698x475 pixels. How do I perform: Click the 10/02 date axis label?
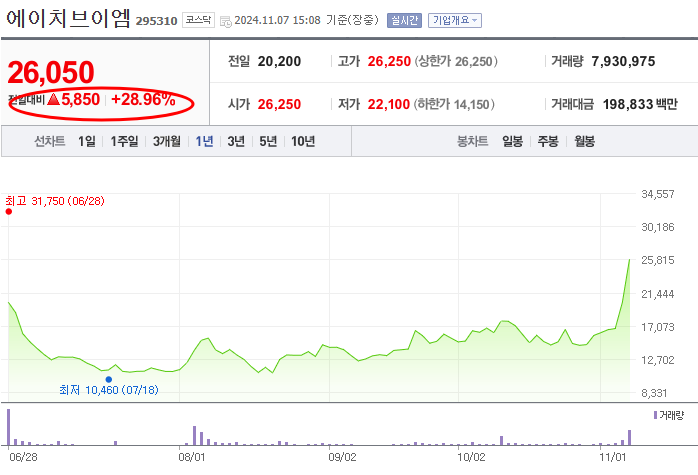tap(471, 457)
